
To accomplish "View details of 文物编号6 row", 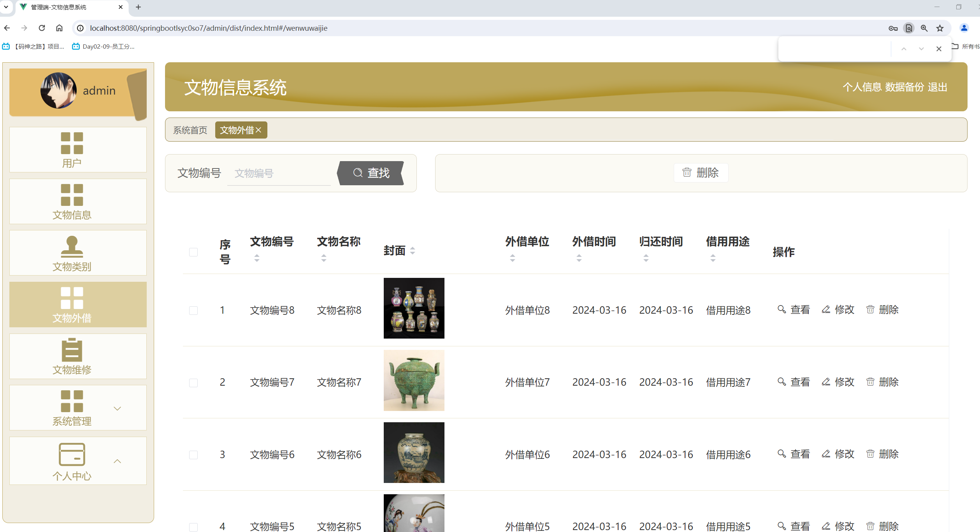I will (794, 454).
